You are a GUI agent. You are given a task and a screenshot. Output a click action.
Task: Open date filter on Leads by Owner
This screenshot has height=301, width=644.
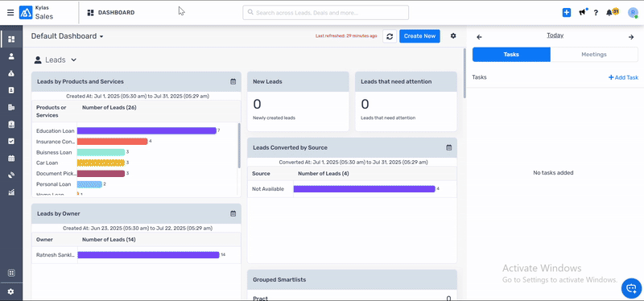coord(233,213)
